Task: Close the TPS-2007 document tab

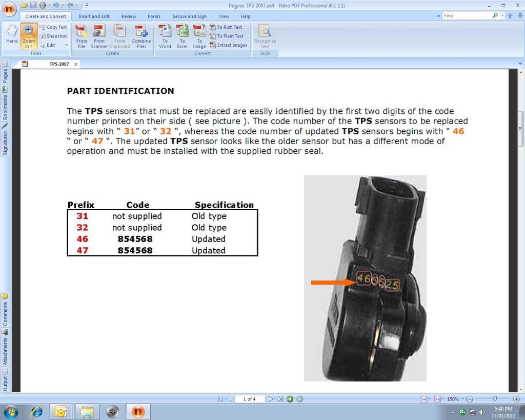Action: (x=76, y=64)
